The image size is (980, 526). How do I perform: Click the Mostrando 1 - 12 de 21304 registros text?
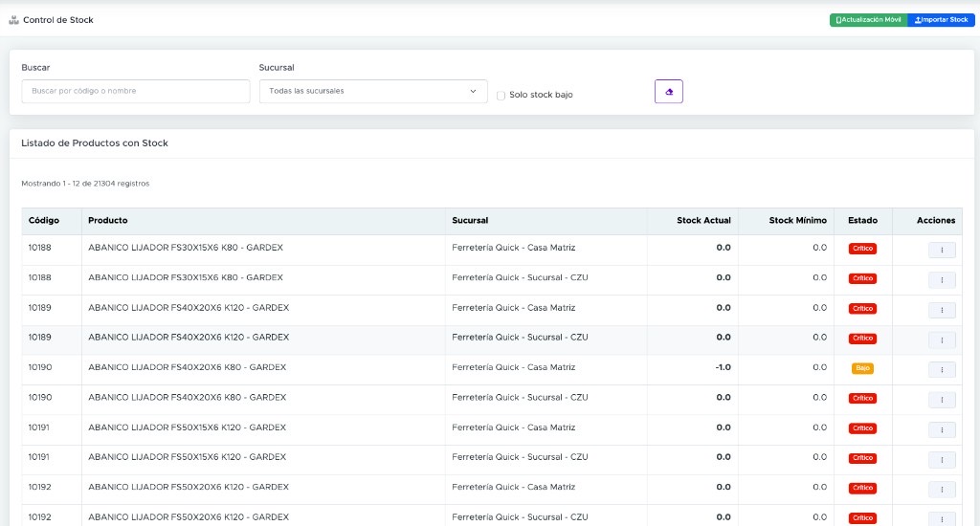point(85,184)
